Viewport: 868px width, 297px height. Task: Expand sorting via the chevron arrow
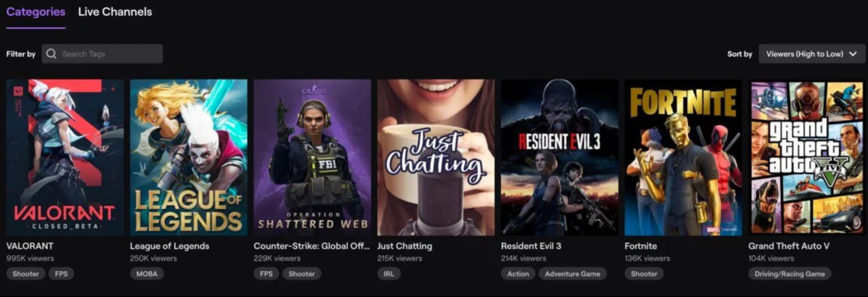click(x=853, y=54)
